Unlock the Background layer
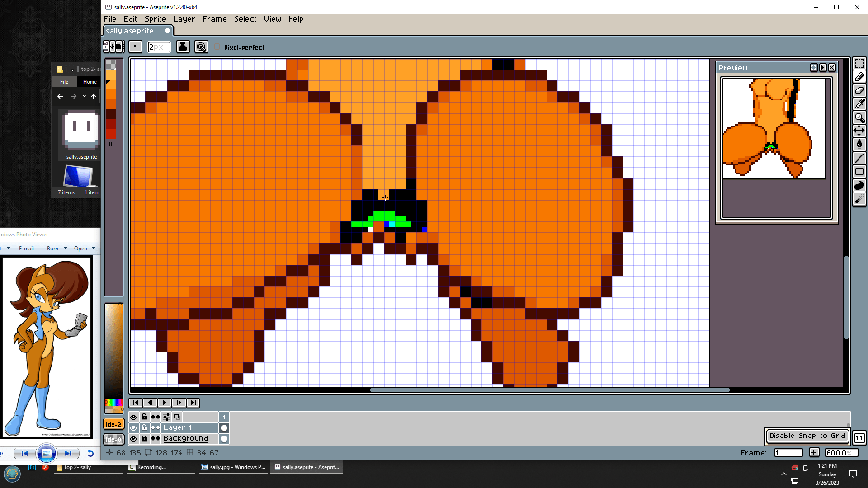 tap(144, 438)
